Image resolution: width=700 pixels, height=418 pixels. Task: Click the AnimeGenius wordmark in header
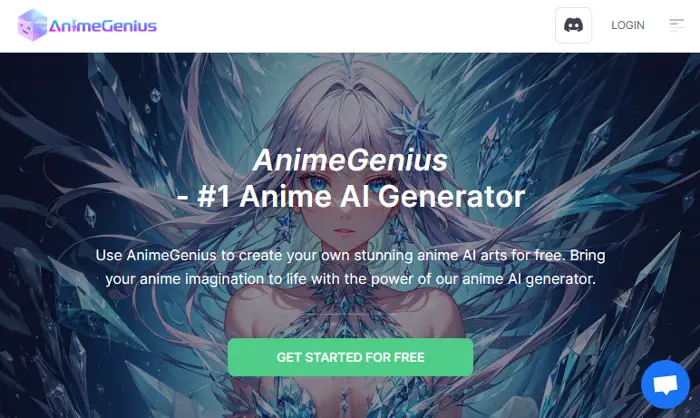point(103,25)
